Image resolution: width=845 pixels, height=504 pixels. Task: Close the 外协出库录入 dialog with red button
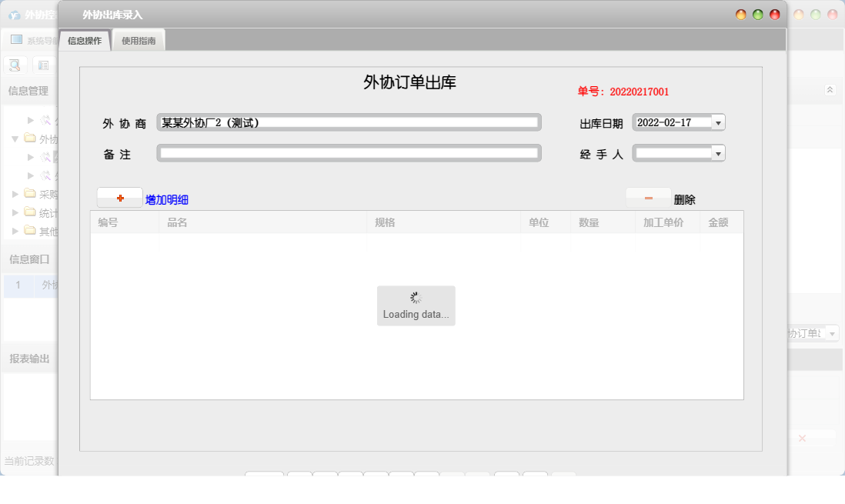tap(774, 15)
